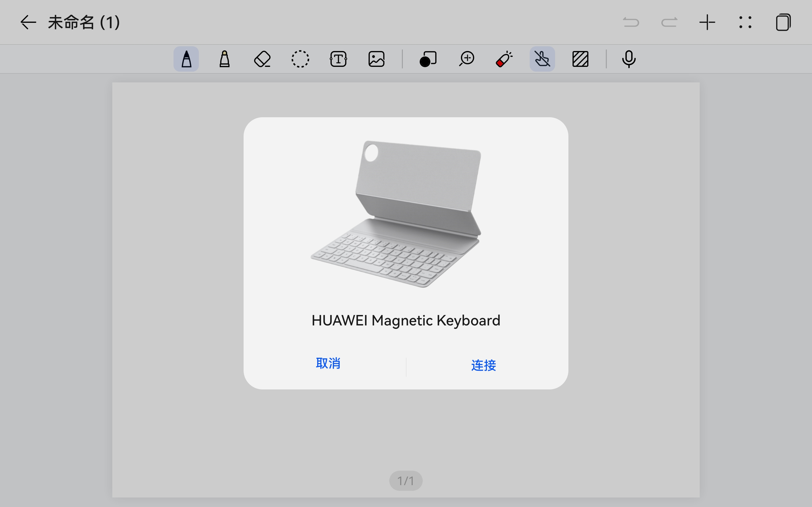Viewport: 812px width, 507px height.
Task: Go back from note 未命名 (1)
Action: tap(28, 22)
